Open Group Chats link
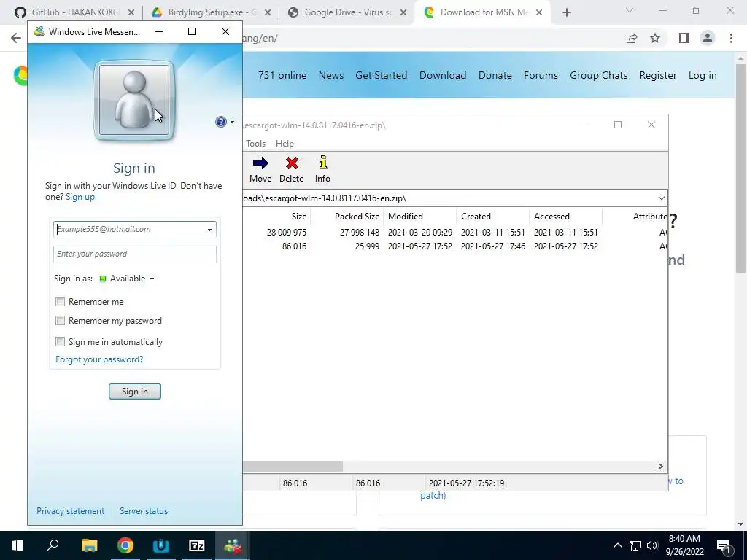The image size is (747, 560). point(598,75)
